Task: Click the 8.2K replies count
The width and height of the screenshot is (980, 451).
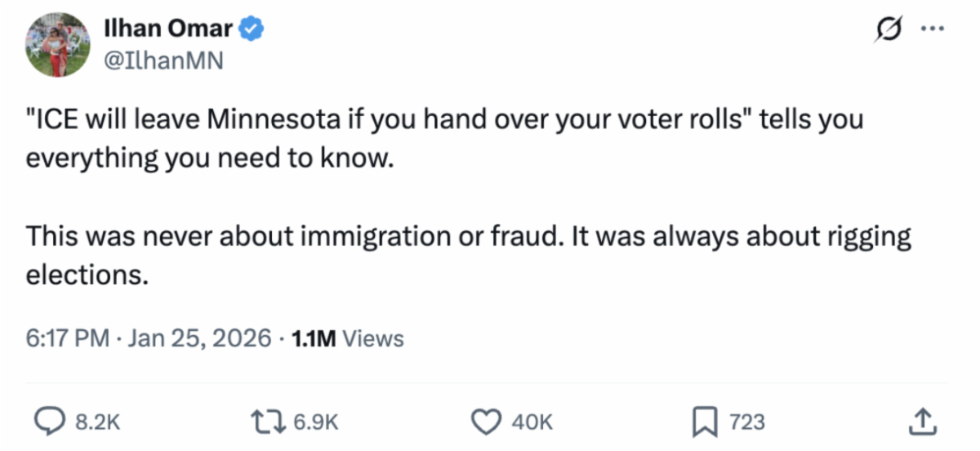Action: coord(97,422)
